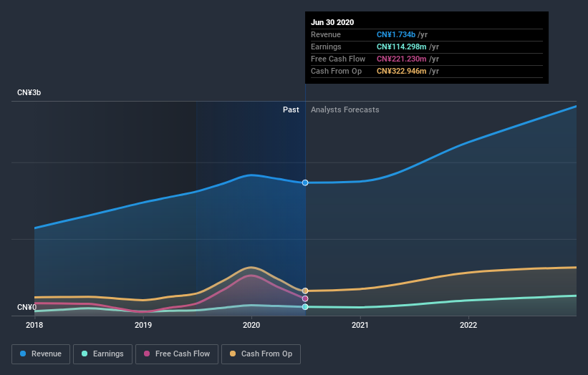
Task: Click the CN¥0 y-axis label
Action: [x=27, y=307]
